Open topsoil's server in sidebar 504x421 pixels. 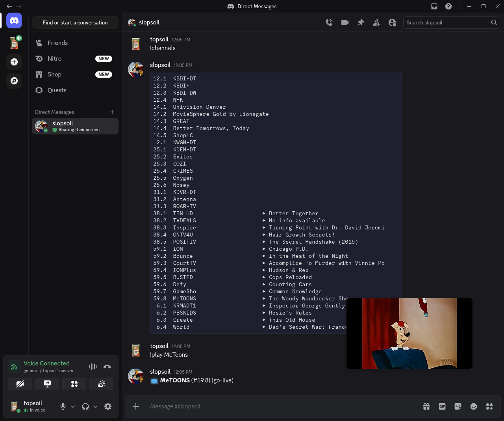pos(14,42)
